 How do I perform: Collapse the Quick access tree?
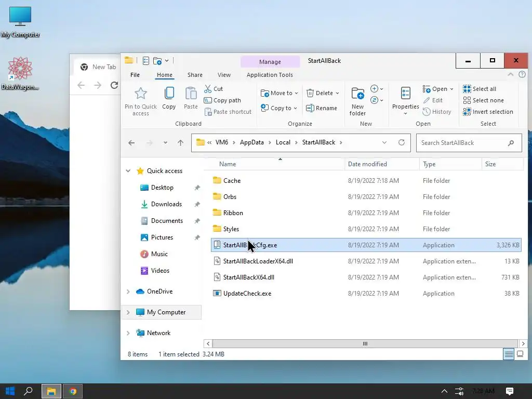[x=128, y=170]
